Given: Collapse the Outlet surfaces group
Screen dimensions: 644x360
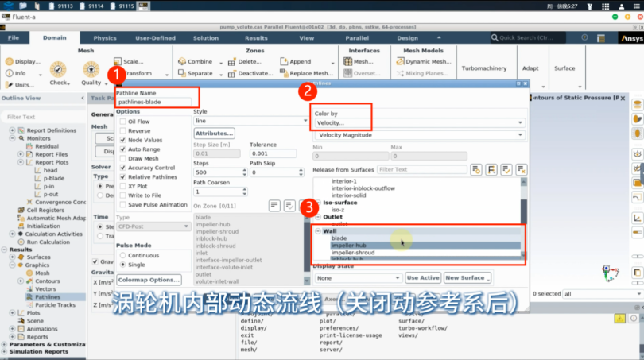Looking at the screenshot, I should click(318, 217).
